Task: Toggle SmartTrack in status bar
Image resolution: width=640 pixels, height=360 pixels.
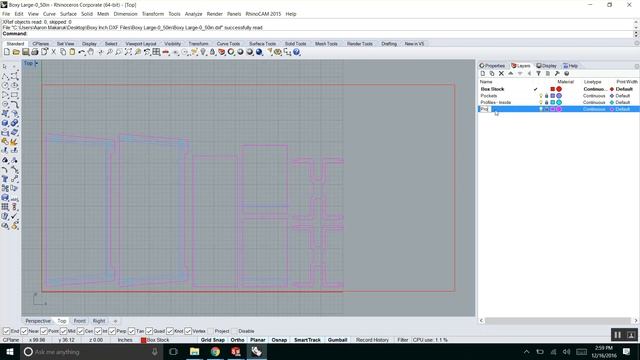Action: 307,340
